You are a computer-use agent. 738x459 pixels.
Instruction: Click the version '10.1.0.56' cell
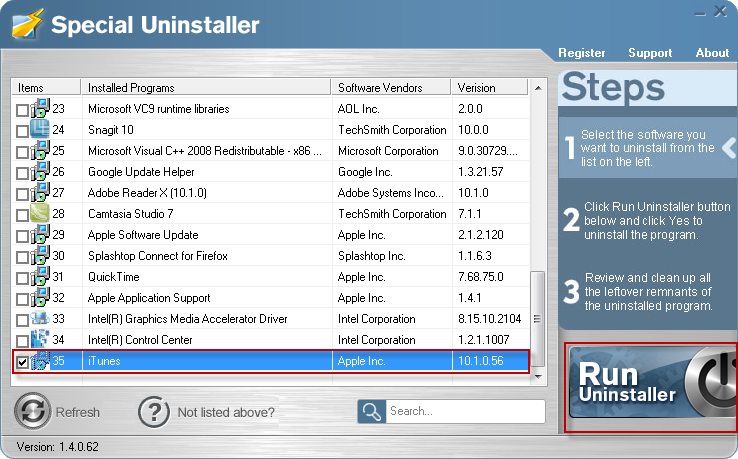(481, 361)
